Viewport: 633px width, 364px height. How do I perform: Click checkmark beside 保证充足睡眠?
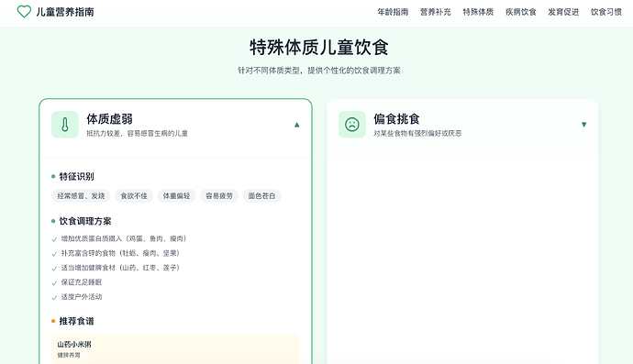[x=54, y=283]
